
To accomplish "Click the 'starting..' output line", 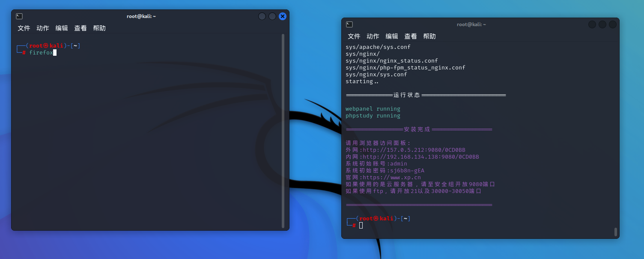I will tap(362, 81).
